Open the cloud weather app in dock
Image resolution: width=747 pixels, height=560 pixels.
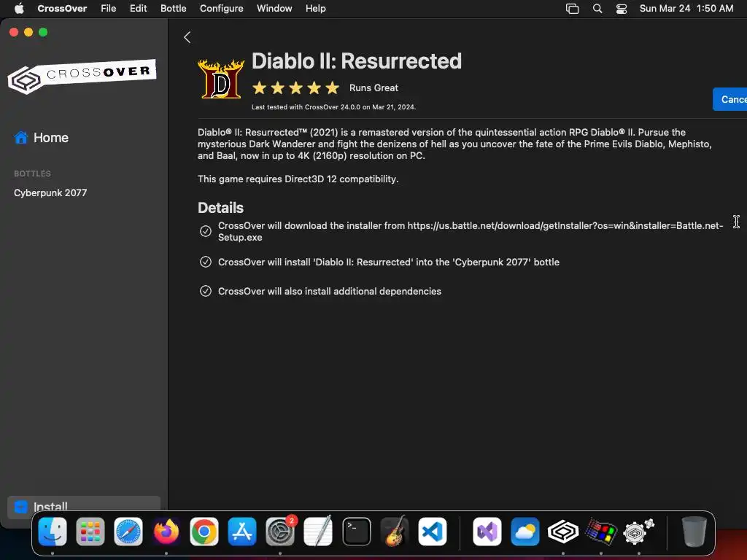pos(525,532)
